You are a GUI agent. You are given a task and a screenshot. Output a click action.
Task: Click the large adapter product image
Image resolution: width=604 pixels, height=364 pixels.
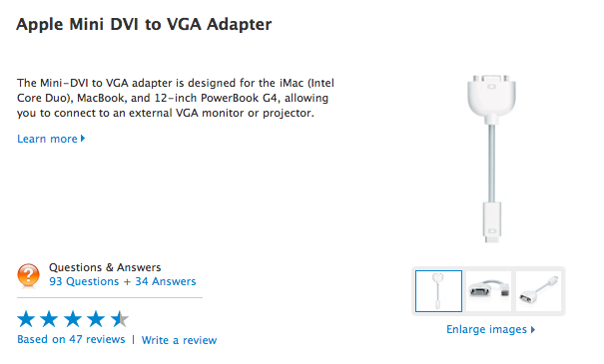pos(491,159)
